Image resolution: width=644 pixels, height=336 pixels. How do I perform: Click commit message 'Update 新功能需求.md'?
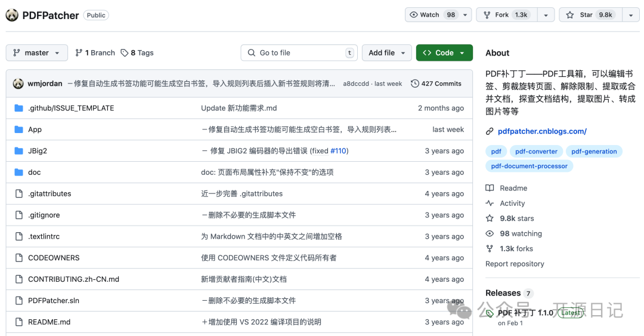239,108
